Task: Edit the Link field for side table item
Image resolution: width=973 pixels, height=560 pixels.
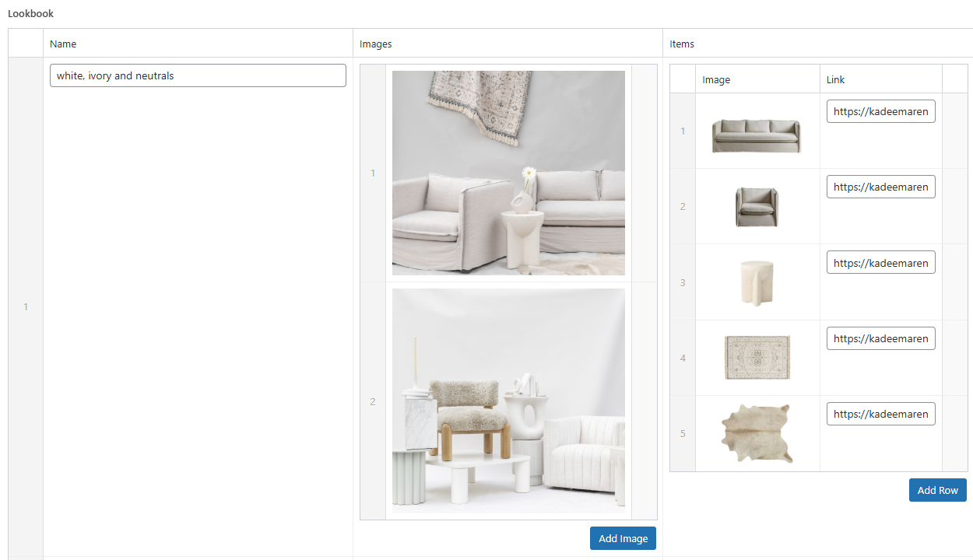Action: pos(880,263)
